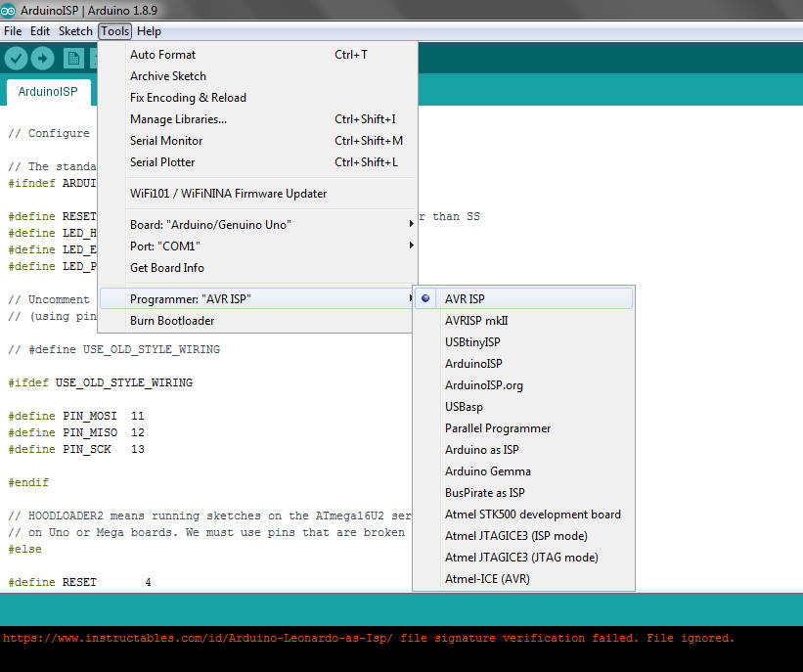803x672 pixels.
Task: Choose Atmel-ICE (AVR) programmer
Action: [523, 579]
